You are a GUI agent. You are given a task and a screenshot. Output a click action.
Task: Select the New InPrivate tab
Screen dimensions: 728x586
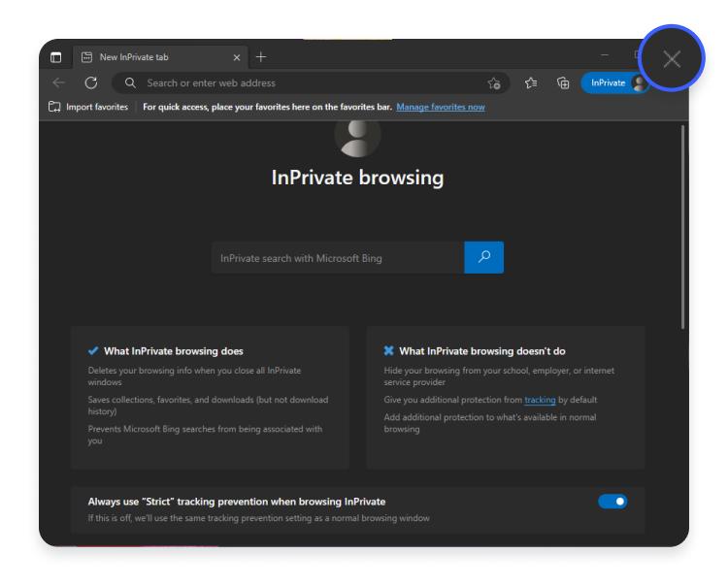tap(160, 57)
